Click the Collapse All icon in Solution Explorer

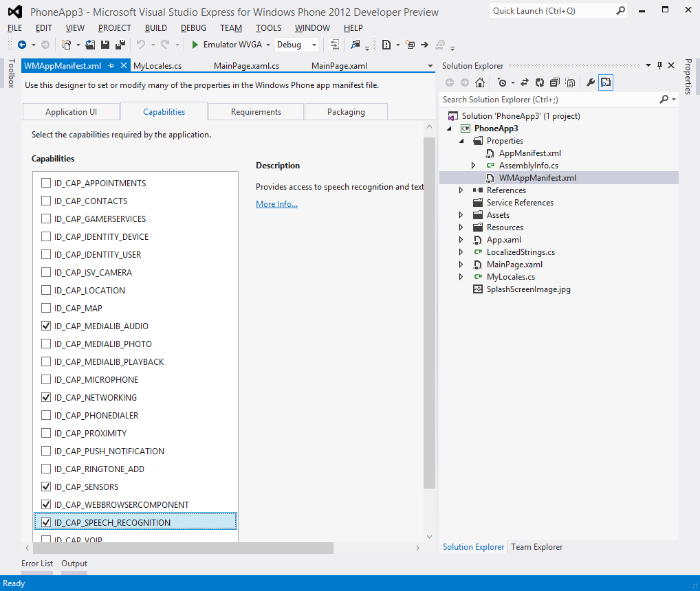(x=555, y=82)
